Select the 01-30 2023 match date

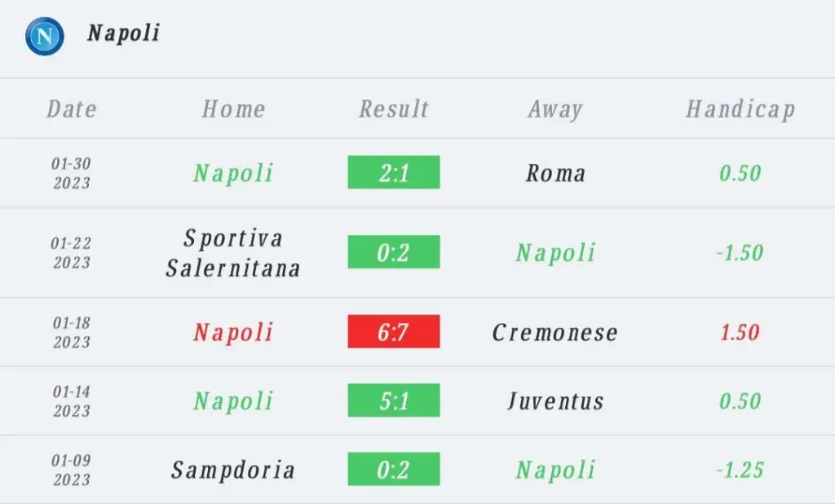(72, 173)
